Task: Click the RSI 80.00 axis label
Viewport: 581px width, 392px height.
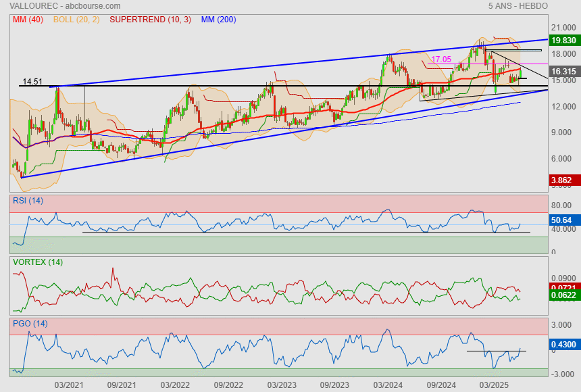Action: (561, 205)
